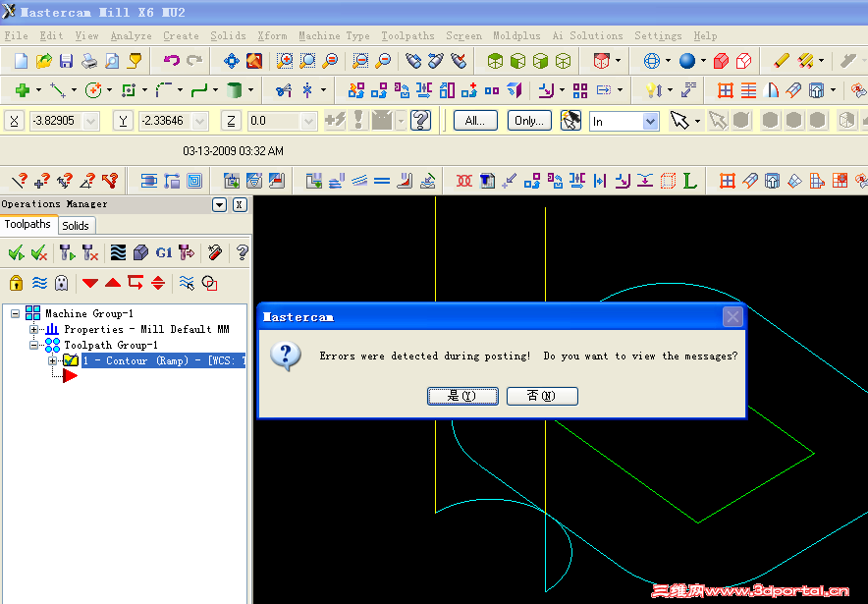This screenshot has width=868, height=604.
Task: Toggle posting ghost icon
Action: click(x=61, y=283)
